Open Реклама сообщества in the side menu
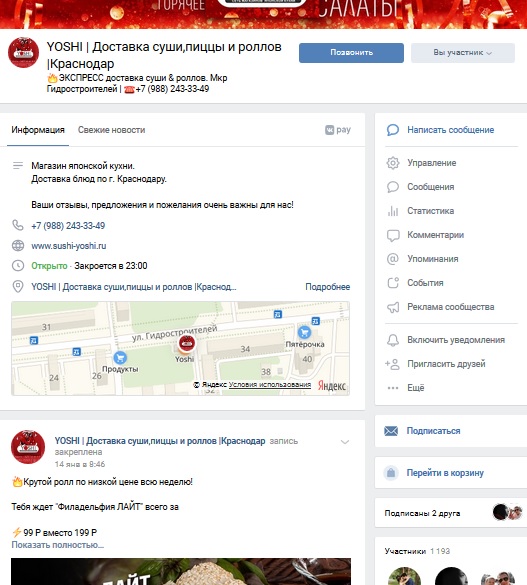The image size is (527, 585). pyautogui.click(x=451, y=307)
